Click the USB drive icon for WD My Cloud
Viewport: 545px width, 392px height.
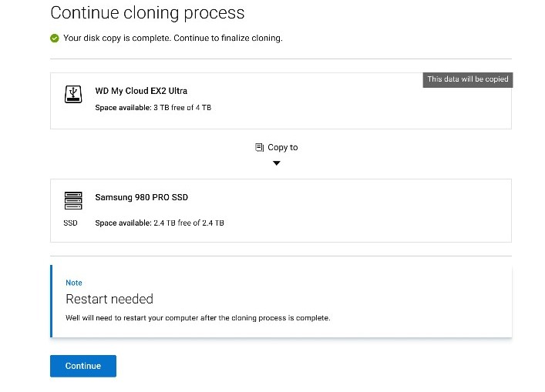coord(72,95)
